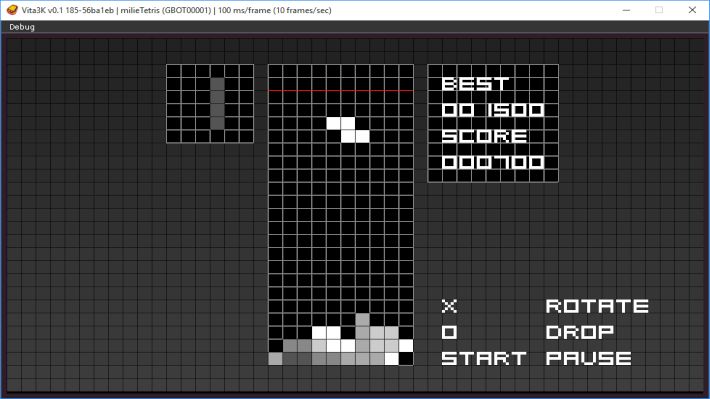Click the disabled maximize window button
Image resolution: width=710 pixels, height=399 pixels.
pos(659,10)
